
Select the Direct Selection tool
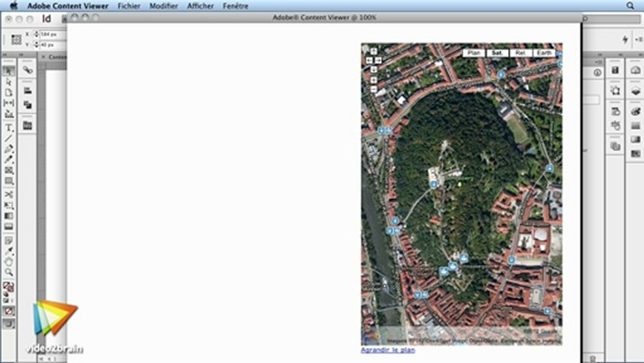click(x=9, y=82)
